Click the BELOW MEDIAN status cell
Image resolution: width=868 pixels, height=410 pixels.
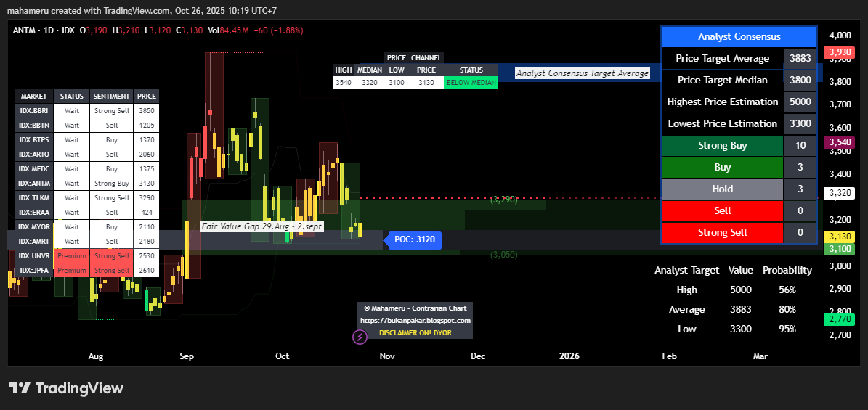click(471, 83)
